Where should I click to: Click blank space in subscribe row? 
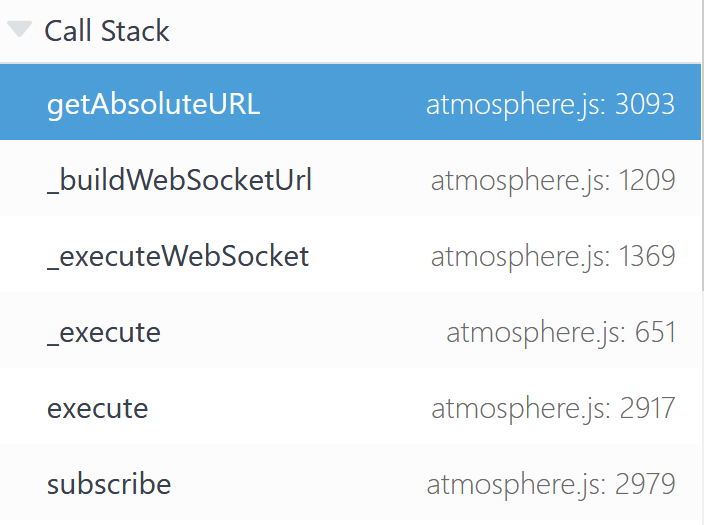pyautogui.click(x=296, y=484)
